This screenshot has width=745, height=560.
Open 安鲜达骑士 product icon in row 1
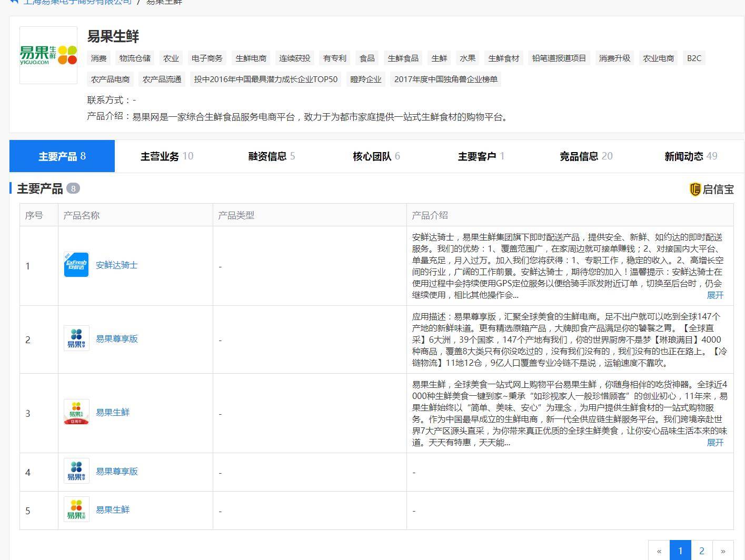pyautogui.click(x=76, y=264)
